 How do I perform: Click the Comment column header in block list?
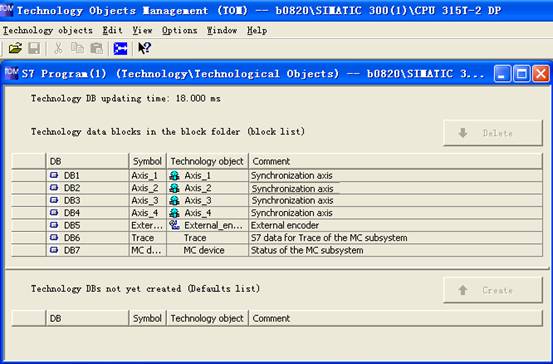[x=395, y=161]
